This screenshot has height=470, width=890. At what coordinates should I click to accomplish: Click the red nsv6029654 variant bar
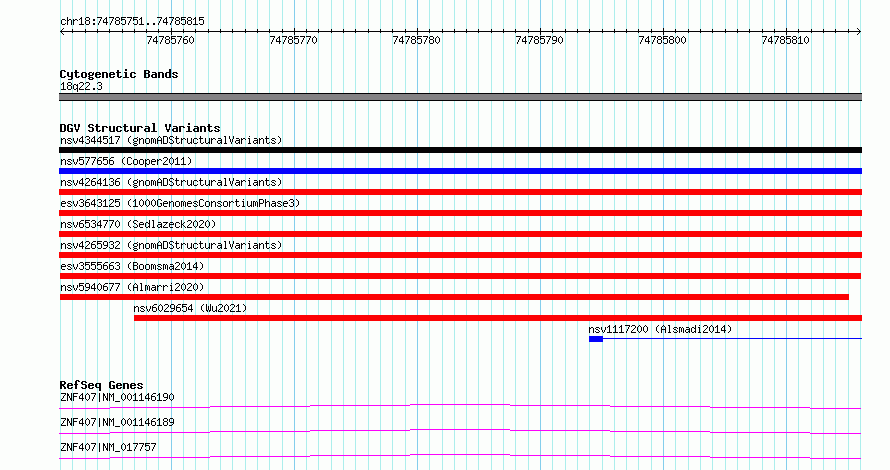tap(498, 318)
